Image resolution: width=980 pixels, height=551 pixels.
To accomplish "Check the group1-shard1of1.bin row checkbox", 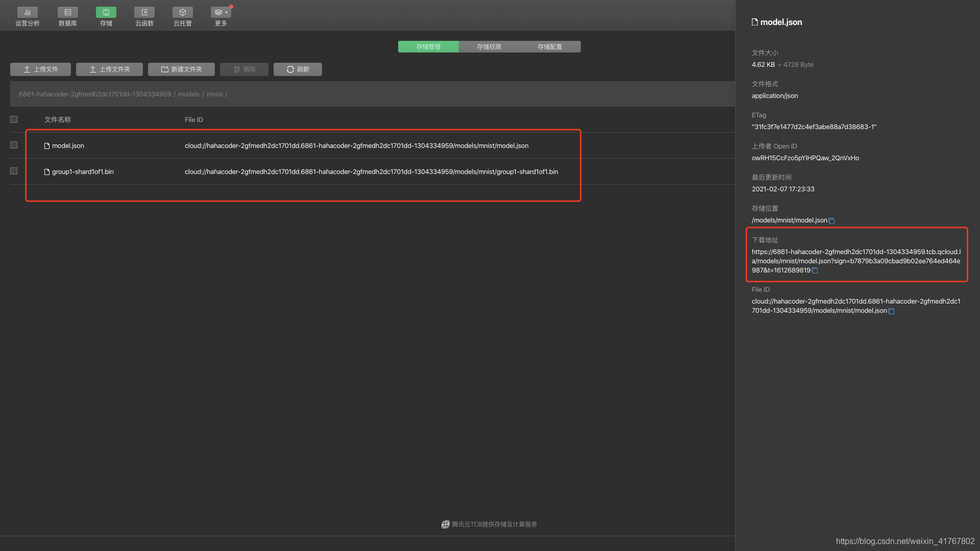I will click(14, 171).
